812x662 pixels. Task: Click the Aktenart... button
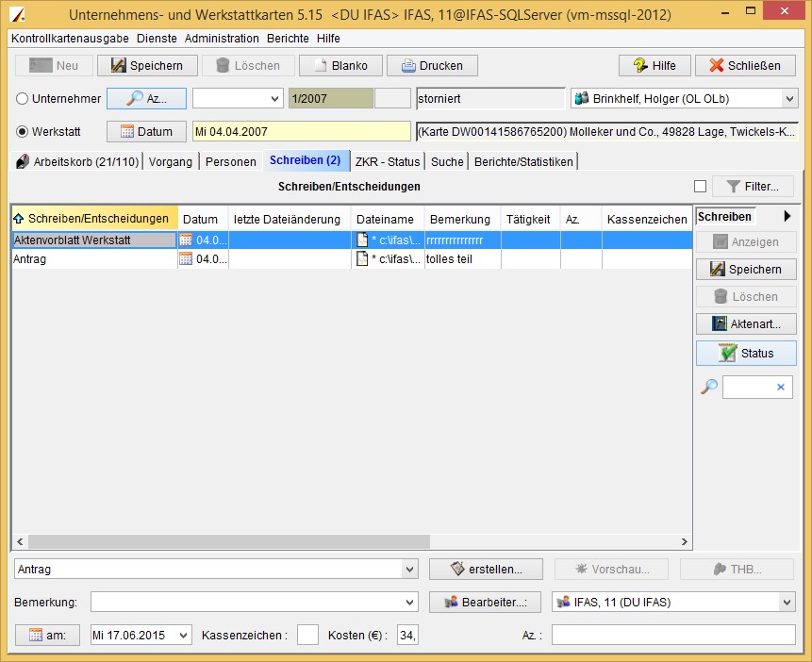(746, 324)
